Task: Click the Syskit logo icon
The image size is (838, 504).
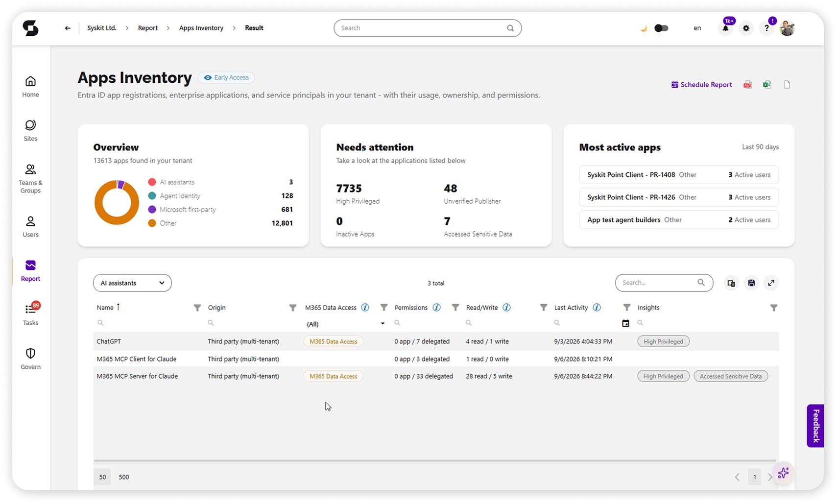Action: click(30, 28)
